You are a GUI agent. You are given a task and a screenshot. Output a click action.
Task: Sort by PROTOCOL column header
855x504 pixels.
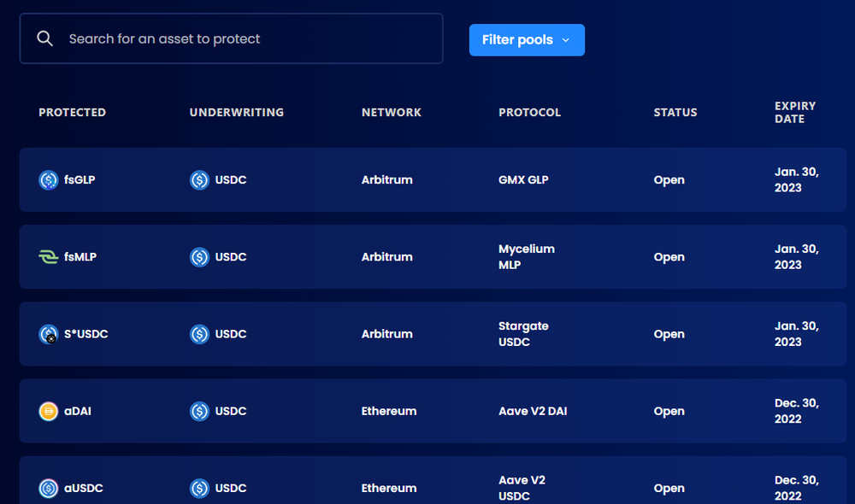pos(529,112)
